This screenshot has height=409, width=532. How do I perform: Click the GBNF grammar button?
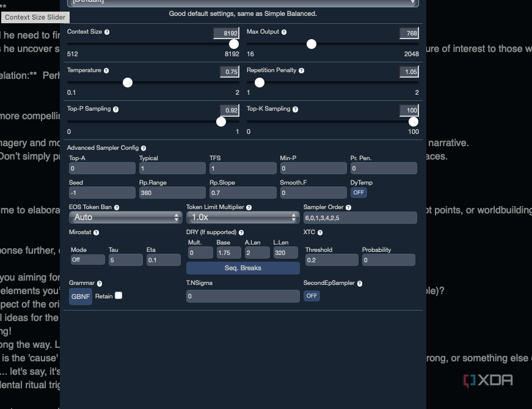coord(81,297)
